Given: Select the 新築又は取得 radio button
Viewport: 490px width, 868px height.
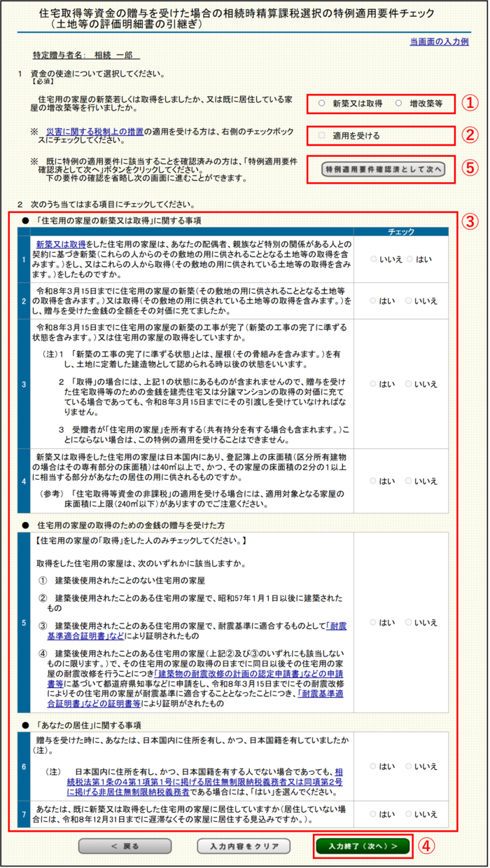Looking at the screenshot, I should pos(322,103).
